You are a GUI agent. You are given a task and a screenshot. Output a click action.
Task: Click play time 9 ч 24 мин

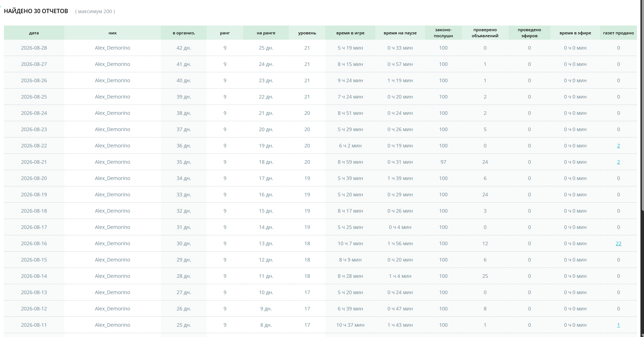pos(350,80)
